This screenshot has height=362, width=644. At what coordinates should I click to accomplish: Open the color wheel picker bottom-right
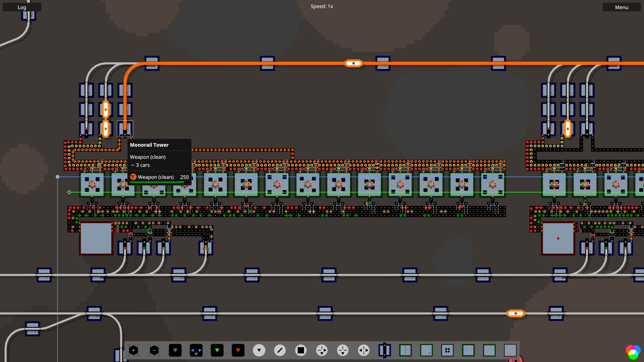pos(633,351)
